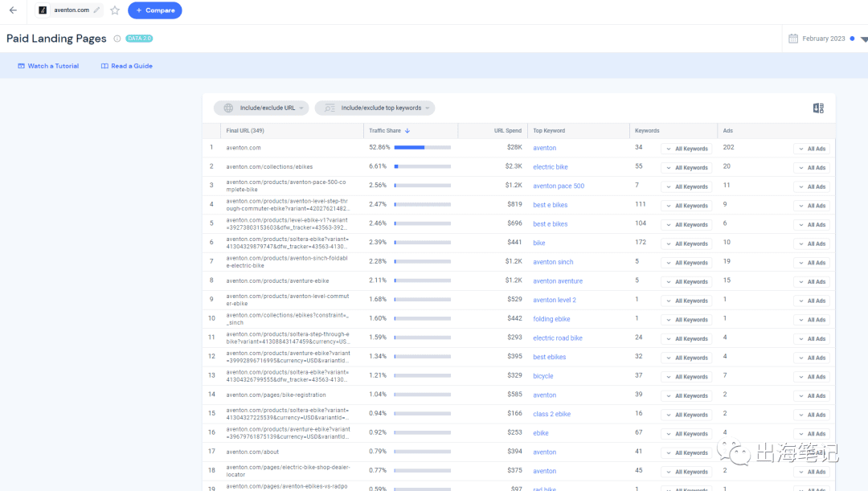Expand All Keywords for electric bike row

coord(686,168)
